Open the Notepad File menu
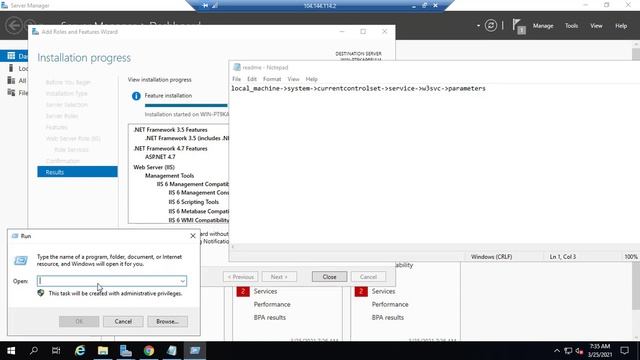This screenshot has width=640, height=360. coord(236,79)
